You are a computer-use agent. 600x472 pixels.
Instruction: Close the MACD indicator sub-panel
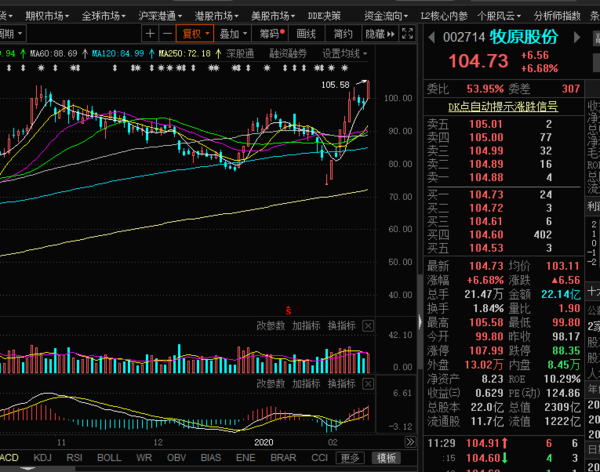(x=367, y=384)
